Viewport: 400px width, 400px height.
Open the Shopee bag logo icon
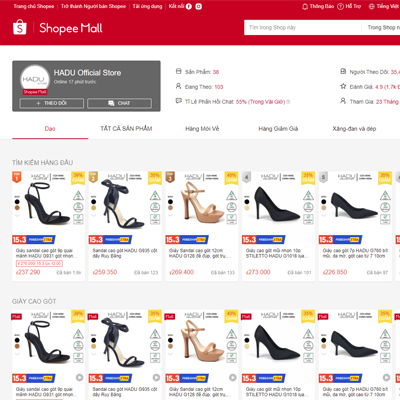pyautogui.click(x=20, y=27)
